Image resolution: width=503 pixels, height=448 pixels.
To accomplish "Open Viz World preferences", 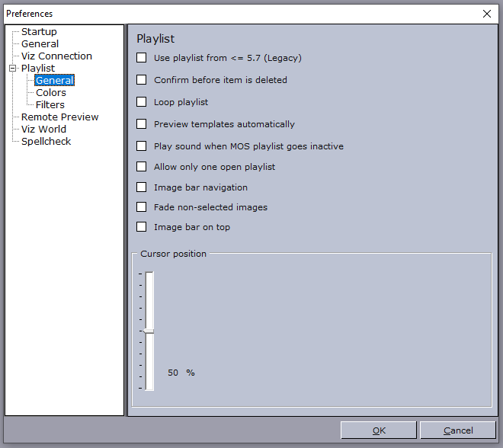I will [43, 130].
